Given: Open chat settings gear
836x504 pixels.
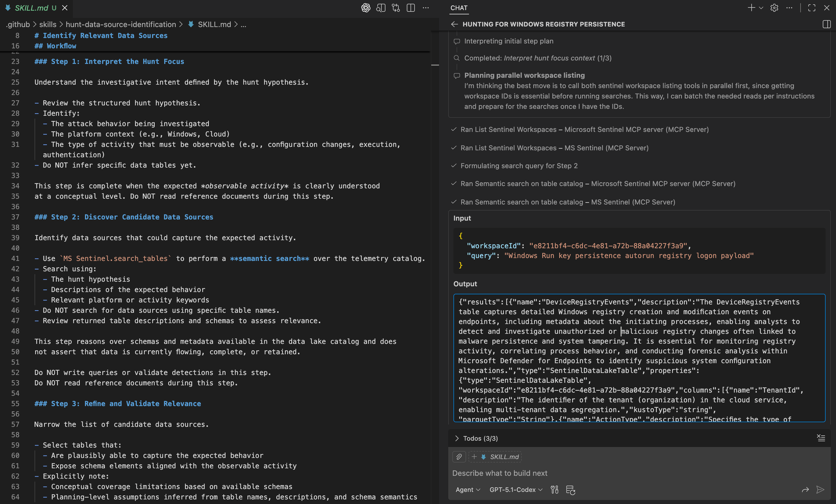Looking at the screenshot, I should [x=774, y=8].
